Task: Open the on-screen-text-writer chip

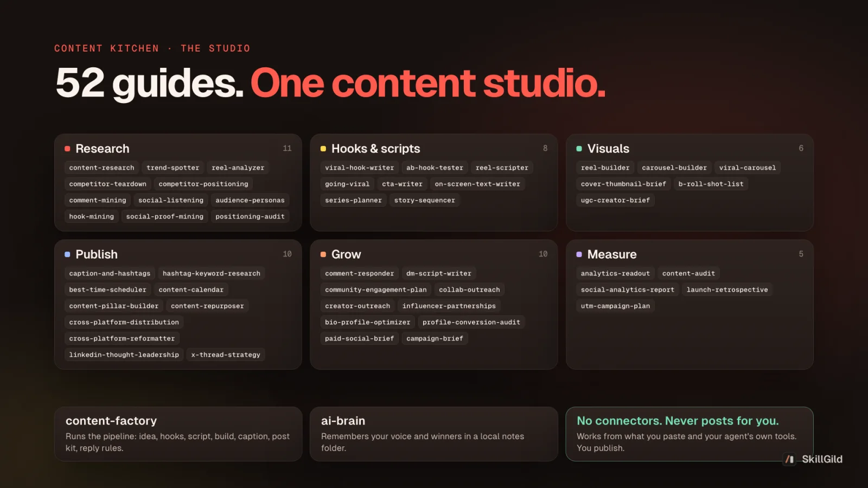Action: click(477, 184)
